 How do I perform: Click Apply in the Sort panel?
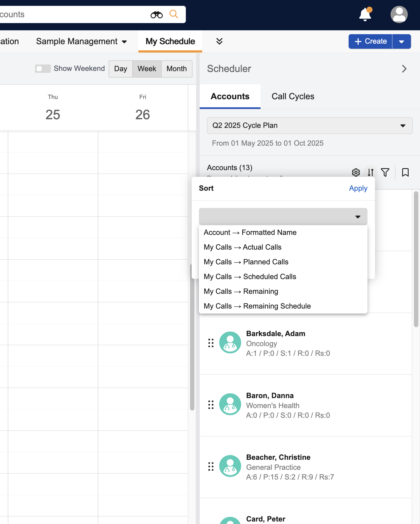click(358, 188)
